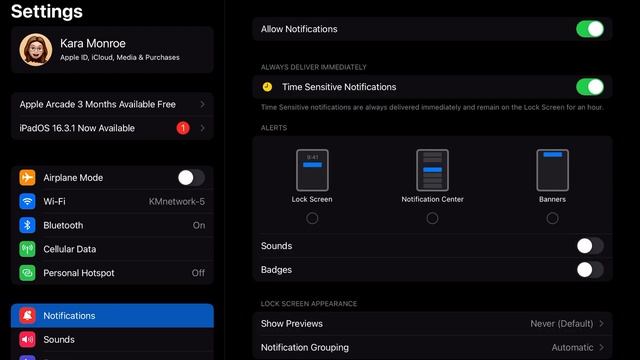Open Kara Monroe's avatar picture
Viewport: 640px width, 360px height.
[x=36, y=50]
